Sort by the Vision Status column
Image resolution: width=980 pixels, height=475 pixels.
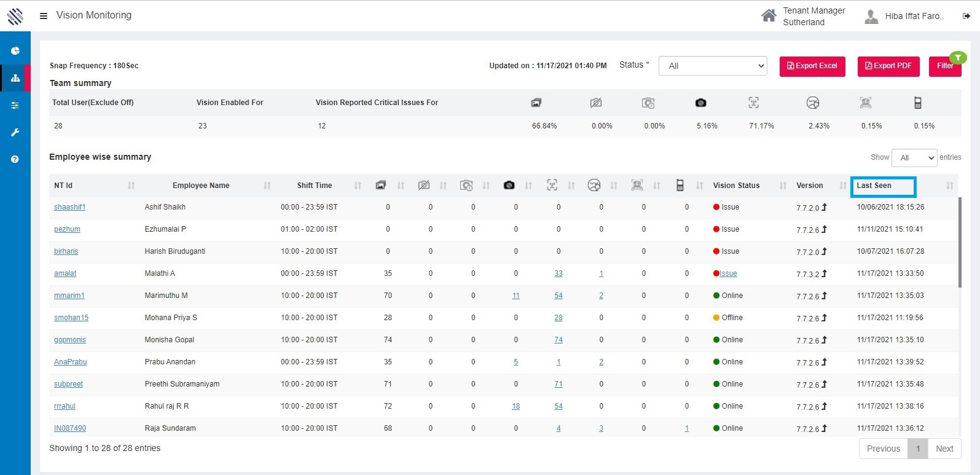(x=736, y=186)
